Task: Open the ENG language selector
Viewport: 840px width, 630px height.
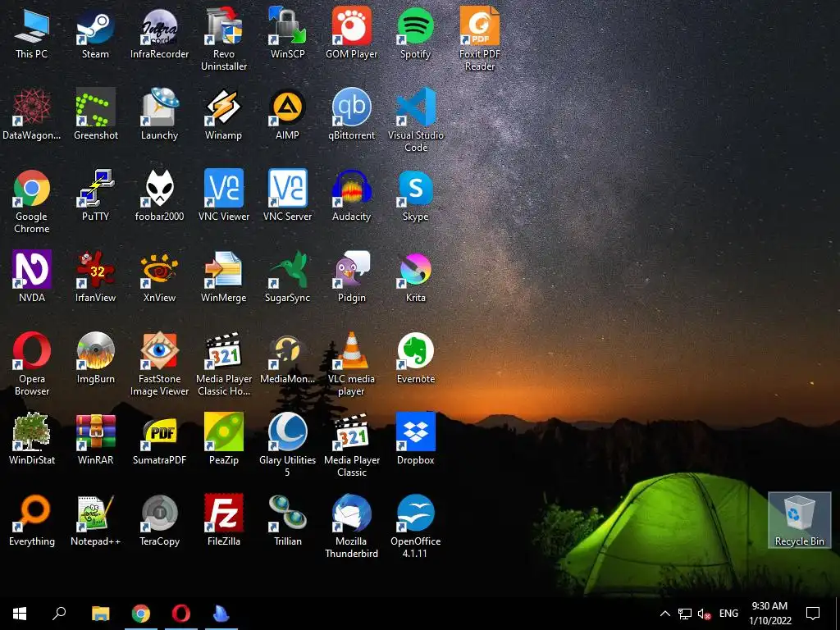Action: click(728, 614)
